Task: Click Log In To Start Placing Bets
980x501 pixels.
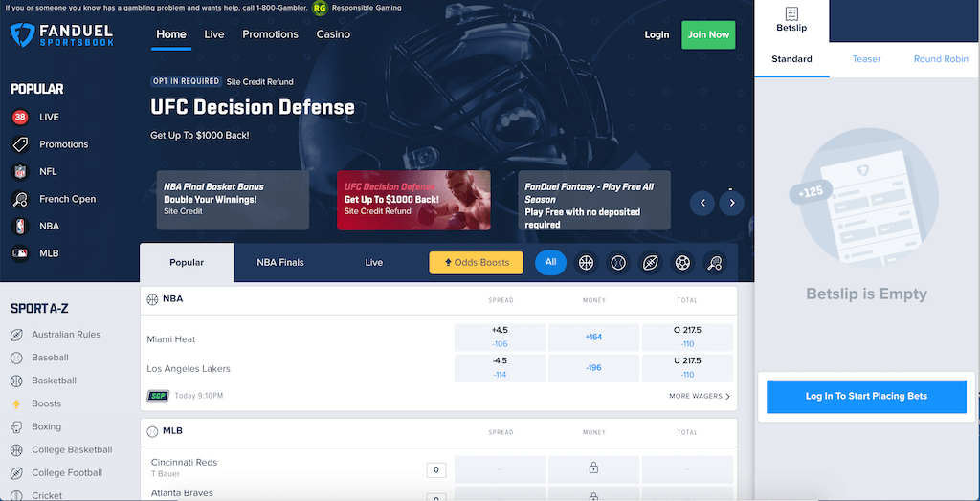Action: click(866, 397)
